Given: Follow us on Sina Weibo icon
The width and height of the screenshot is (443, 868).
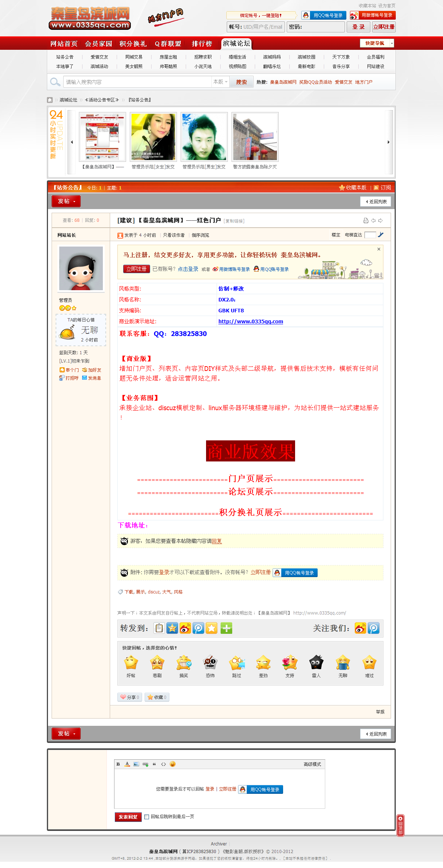Looking at the screenshot, I should pyautogui.click(x=361, y=628).
